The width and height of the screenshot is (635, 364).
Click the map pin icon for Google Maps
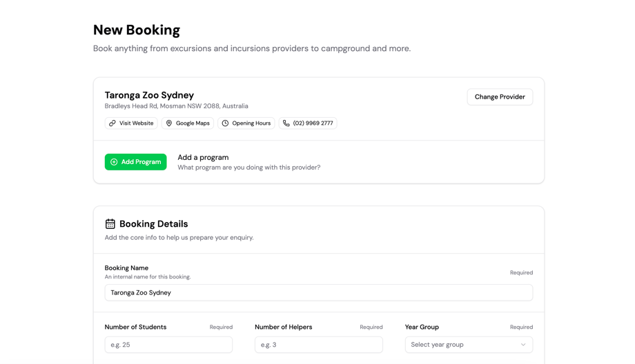(169, 123)
